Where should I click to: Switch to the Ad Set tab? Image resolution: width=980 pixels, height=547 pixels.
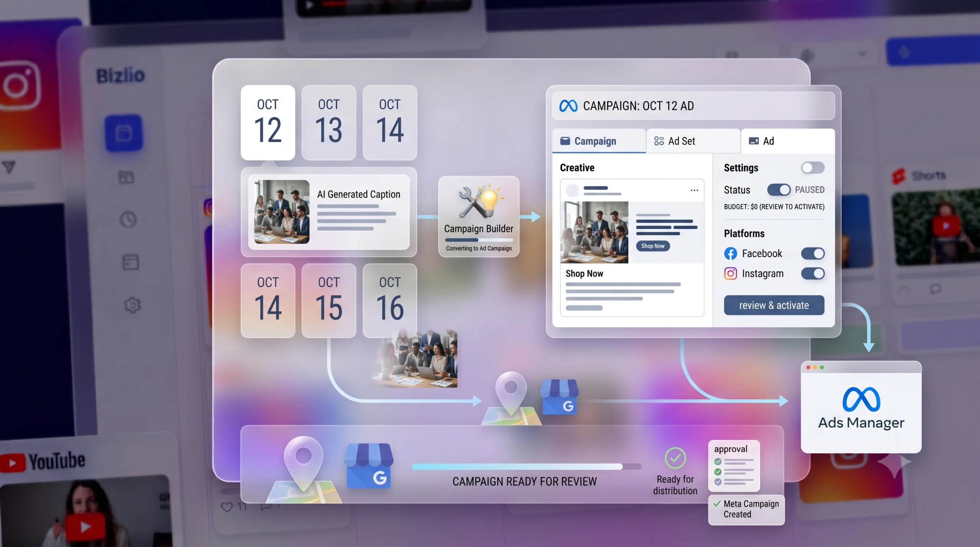coord(693,141)
